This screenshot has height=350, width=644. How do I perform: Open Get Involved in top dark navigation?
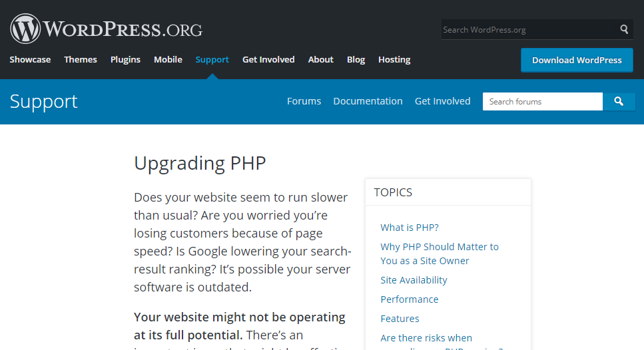pyautogui.click(x=268, y=59)
